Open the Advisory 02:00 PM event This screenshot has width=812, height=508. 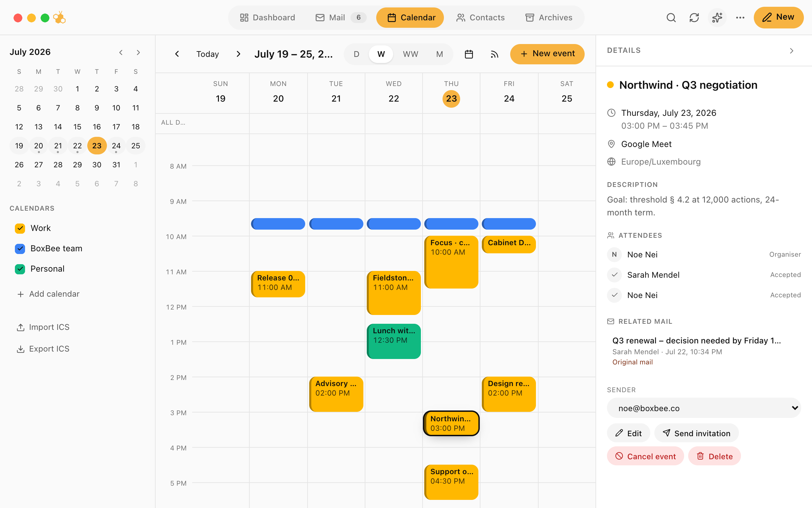pyautogui.click(x=336, y=394)
